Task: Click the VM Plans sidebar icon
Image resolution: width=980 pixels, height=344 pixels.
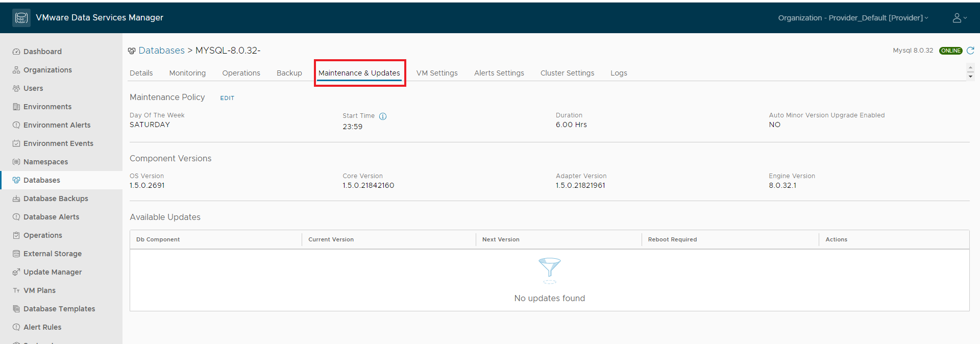Action: [16, 290]
